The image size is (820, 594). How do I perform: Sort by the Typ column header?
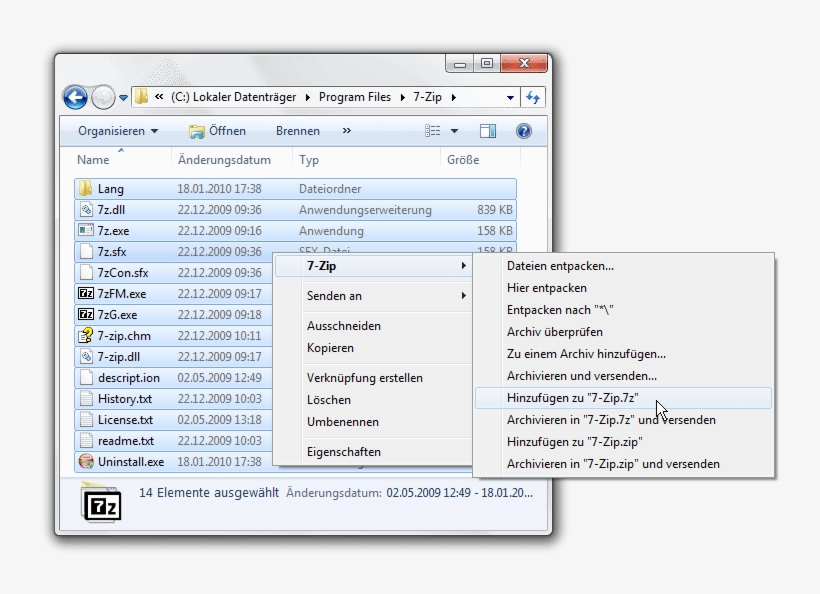[x=309, y=160]
